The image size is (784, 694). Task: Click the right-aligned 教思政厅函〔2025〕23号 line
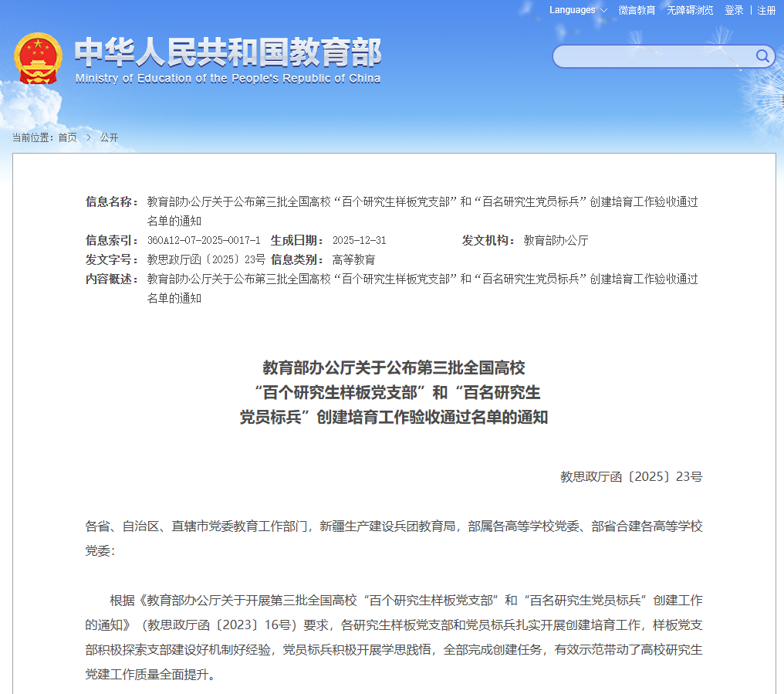pos(630,476)
